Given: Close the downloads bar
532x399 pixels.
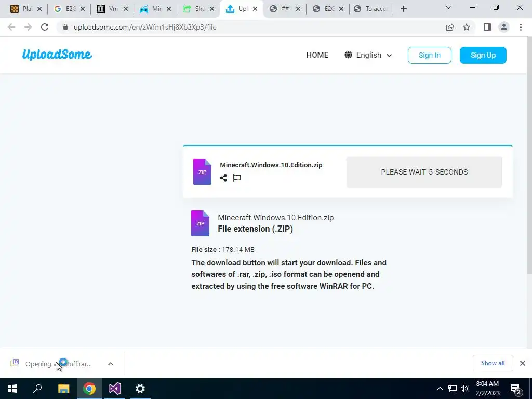Looking at the screenshot, I should tap(523, 363).
